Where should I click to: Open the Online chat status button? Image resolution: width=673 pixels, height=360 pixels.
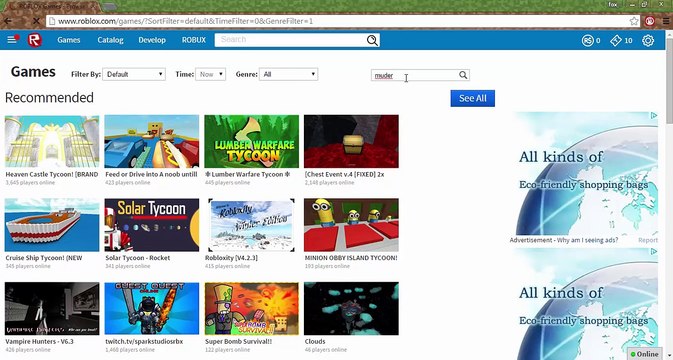[x=644, y=354]
